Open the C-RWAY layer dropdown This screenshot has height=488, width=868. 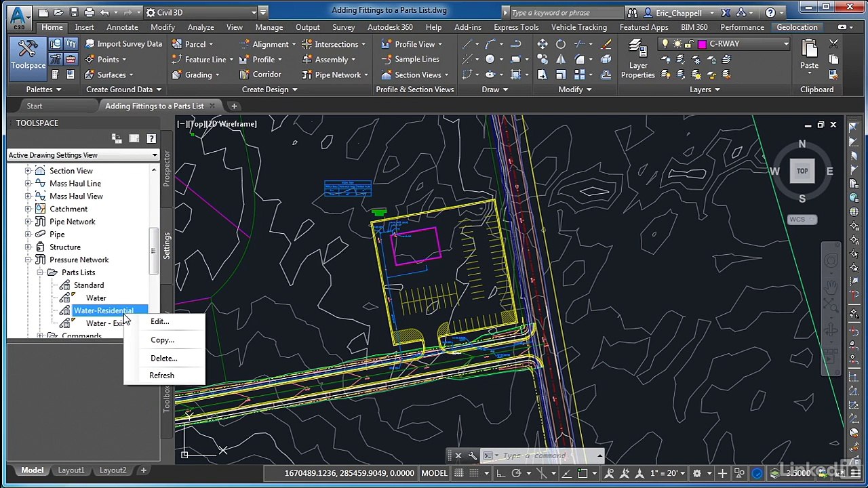tap(786, 44)
